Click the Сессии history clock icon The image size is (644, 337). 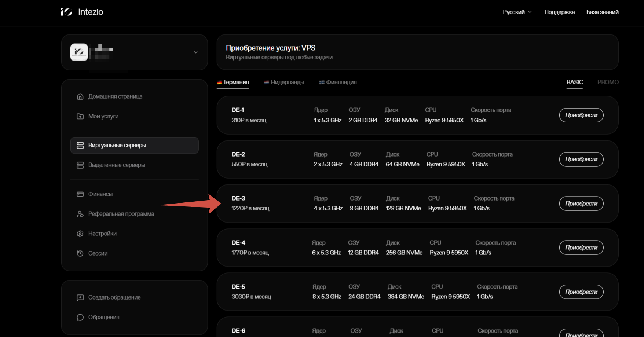tap(80, 253)
